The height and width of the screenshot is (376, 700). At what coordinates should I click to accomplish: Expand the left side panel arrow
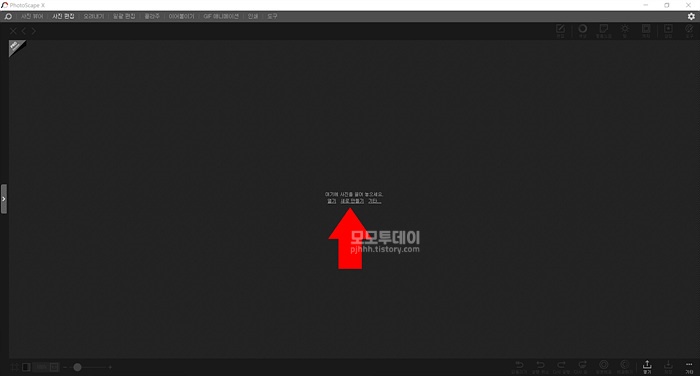[x=4, y=199]
